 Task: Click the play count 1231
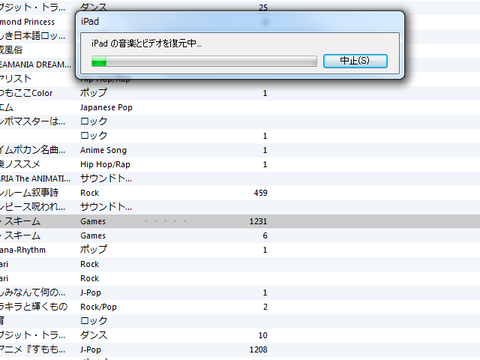pyautogui.click(x=258, y=221)
